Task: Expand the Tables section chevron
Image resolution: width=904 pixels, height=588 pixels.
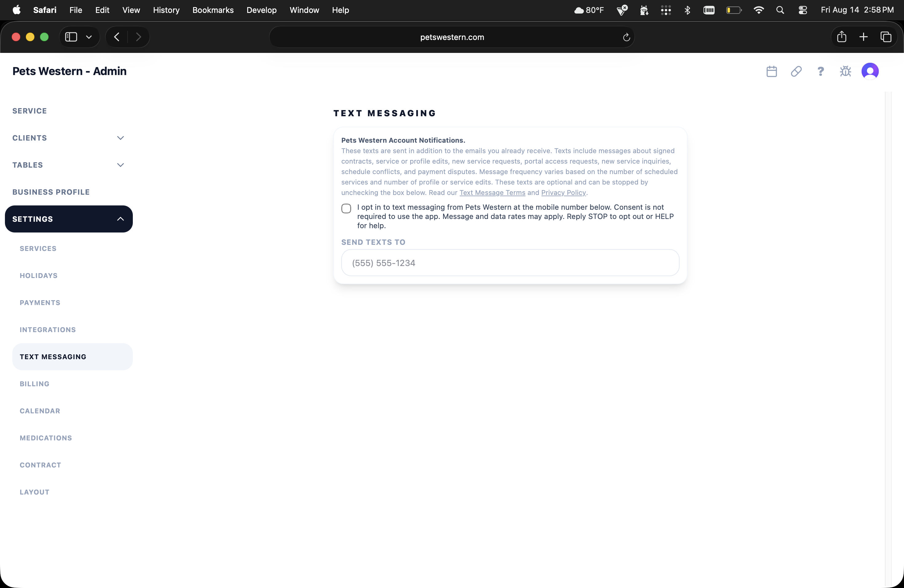Action: [x=121, y=165]
